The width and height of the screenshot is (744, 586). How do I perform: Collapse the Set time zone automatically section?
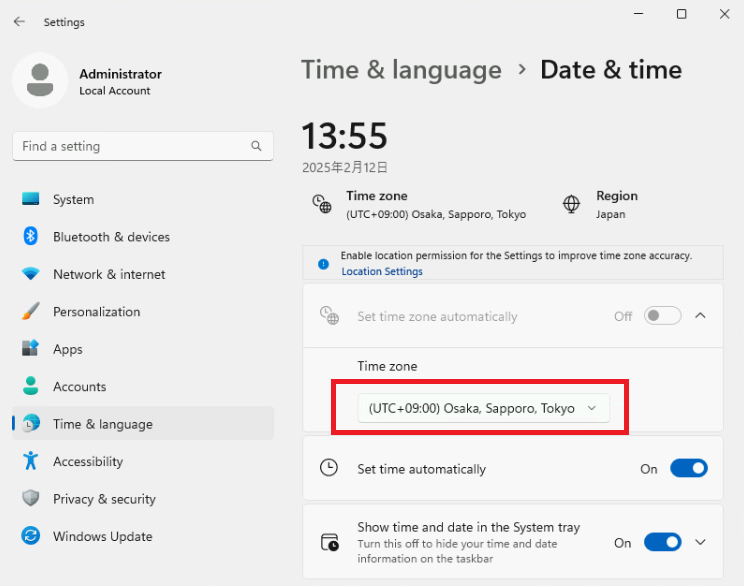click(700, 316)
